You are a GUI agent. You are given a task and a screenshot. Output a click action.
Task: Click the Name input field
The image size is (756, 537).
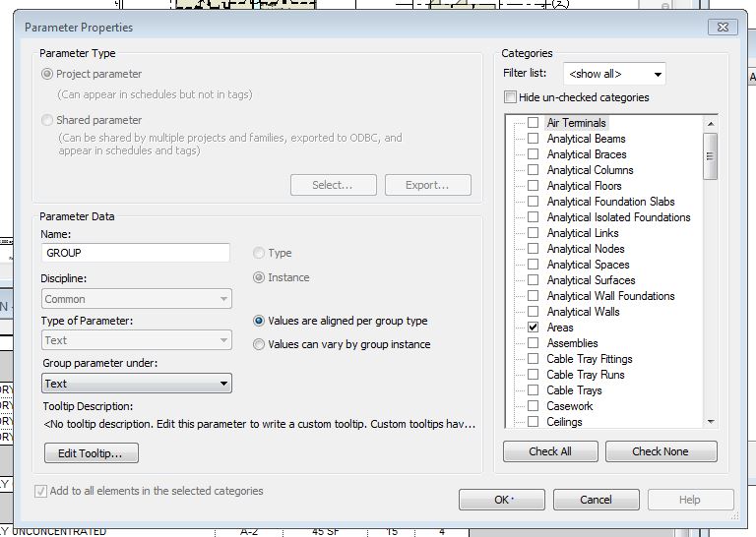pyautogui.click(x=136, y=253)
